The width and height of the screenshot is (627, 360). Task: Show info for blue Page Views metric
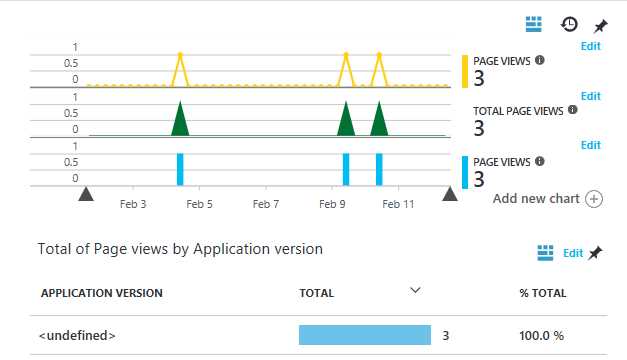pyautogui.click(x=540, y=161)
